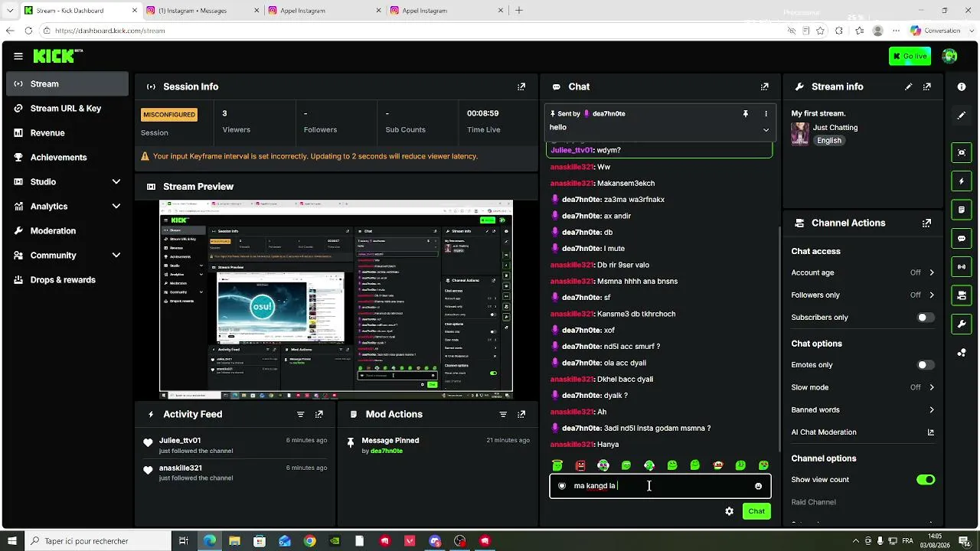The width and height of the screenshot is (980, 551).
Task: Open the Achievements page
Action: [x=67, y=158]
